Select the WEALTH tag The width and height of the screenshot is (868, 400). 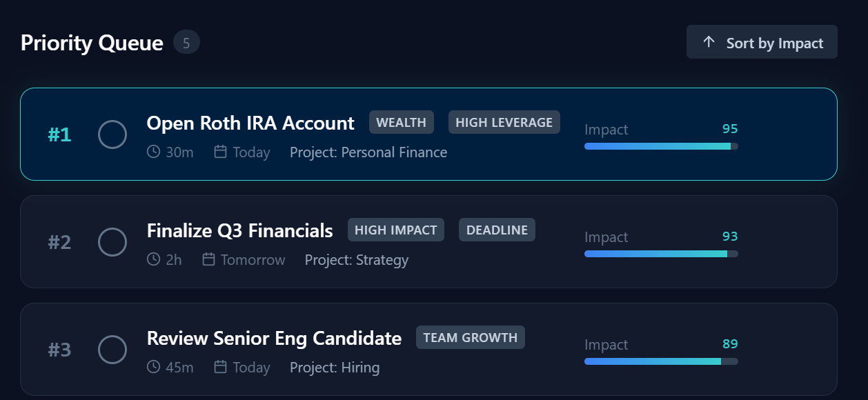(402, 122)
